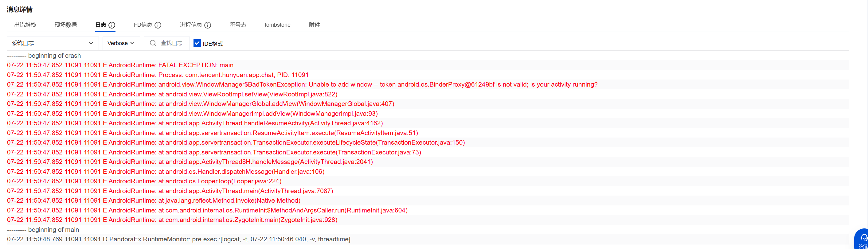The image size is (868, 249).
Task: Switch to the tombstone tab
Action: point(277,25)
